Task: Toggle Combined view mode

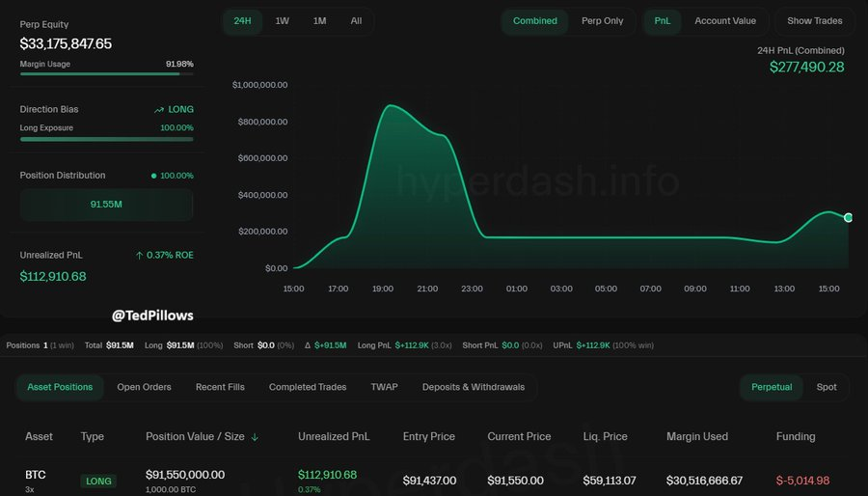Action: click(534, 21)
